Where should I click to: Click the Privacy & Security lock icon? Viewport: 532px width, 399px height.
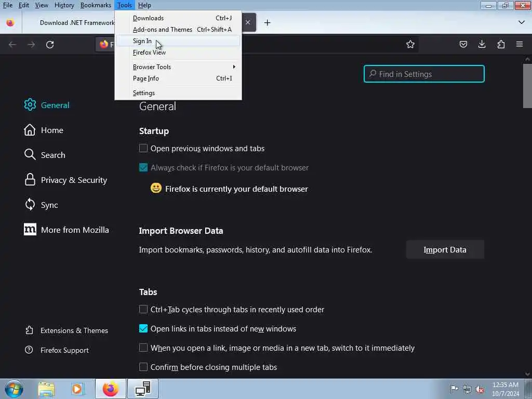[30, 179]
